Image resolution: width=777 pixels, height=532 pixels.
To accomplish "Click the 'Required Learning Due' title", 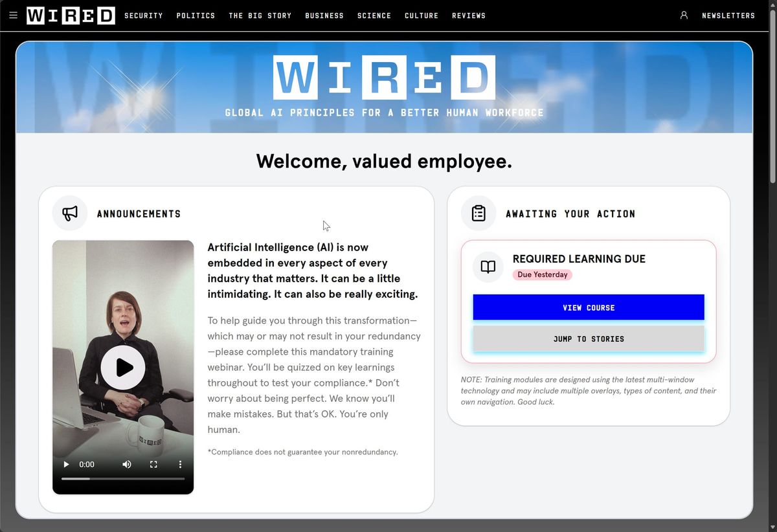I will (579, 259).
